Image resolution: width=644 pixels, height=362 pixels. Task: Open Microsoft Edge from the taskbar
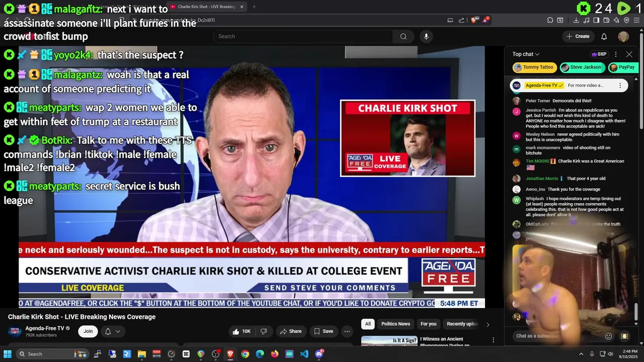[x=260, y=354]
